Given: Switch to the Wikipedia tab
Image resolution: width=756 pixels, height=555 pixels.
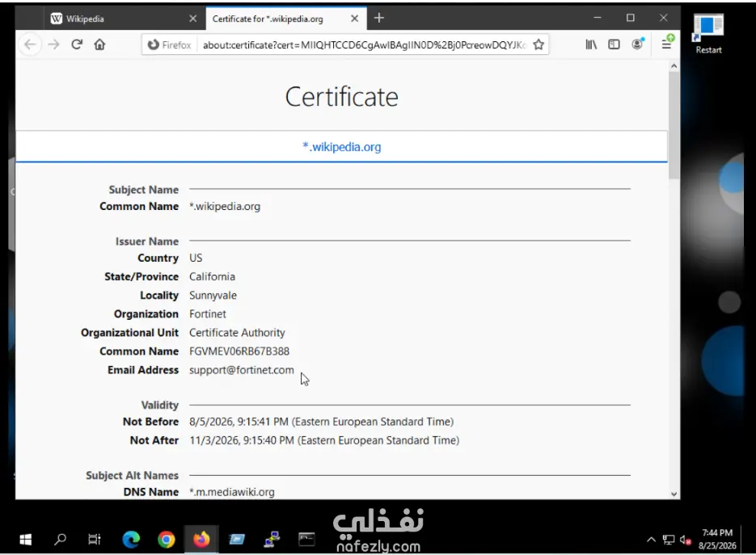Looking at the screenshot, I should pyautogui.click(x=116, y=19).
